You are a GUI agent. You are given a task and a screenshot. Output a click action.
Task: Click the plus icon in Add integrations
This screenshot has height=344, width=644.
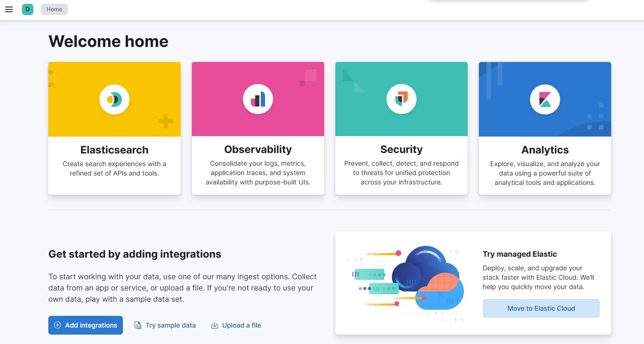[x=58, y=325]
